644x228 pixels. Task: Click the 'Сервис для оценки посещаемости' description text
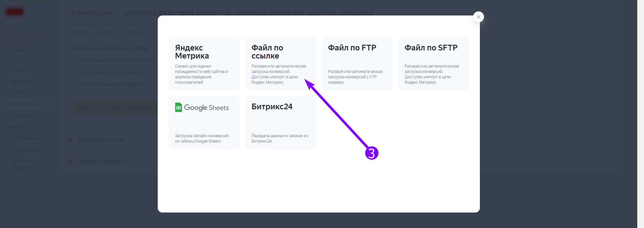(x=201, y=74)
